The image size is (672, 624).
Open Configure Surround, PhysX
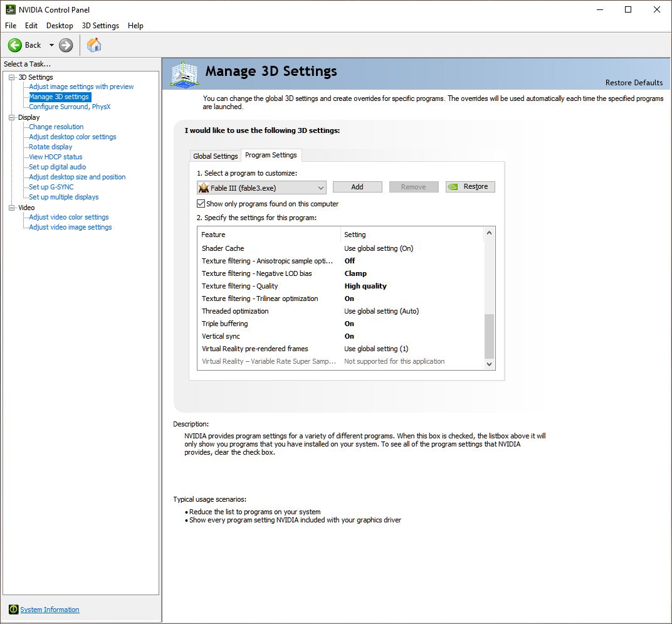click(70, 107)
